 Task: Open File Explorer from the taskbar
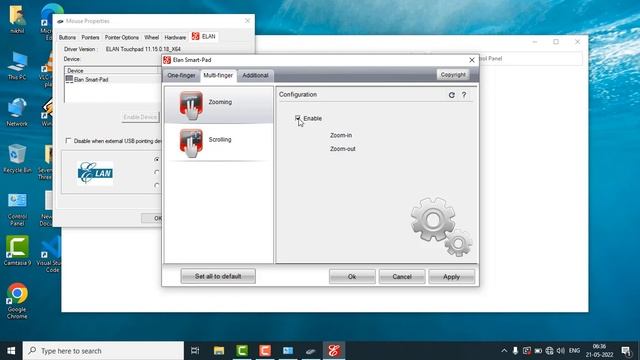pyautogui.click(x=219, y=351)
